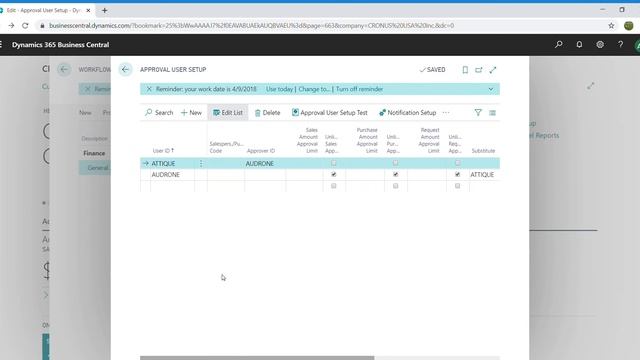Image resolution: width=640 pixels, height=360 pixels.
Task: Click Use today link in reminder
Action: [279, 89]
